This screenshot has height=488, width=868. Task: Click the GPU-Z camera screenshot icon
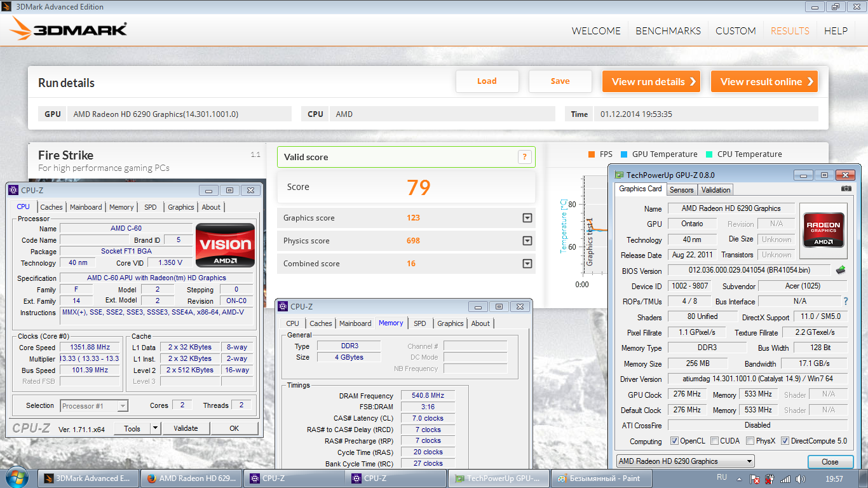[x=846, y=189]
